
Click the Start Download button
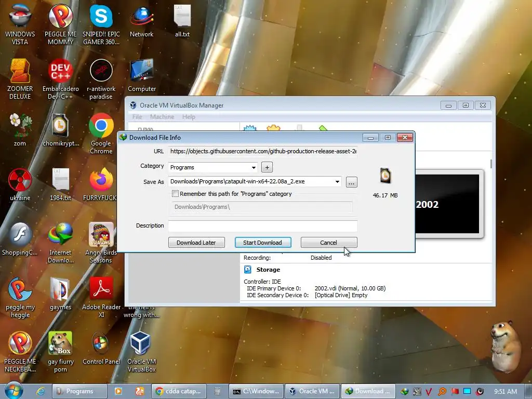(x=262, y=243)
